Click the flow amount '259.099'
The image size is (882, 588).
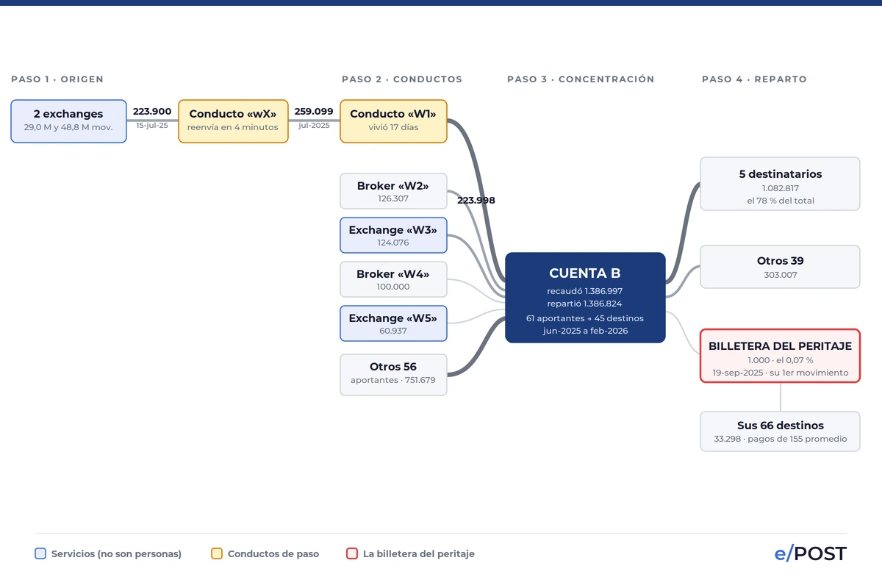click(x=314, y=112)
